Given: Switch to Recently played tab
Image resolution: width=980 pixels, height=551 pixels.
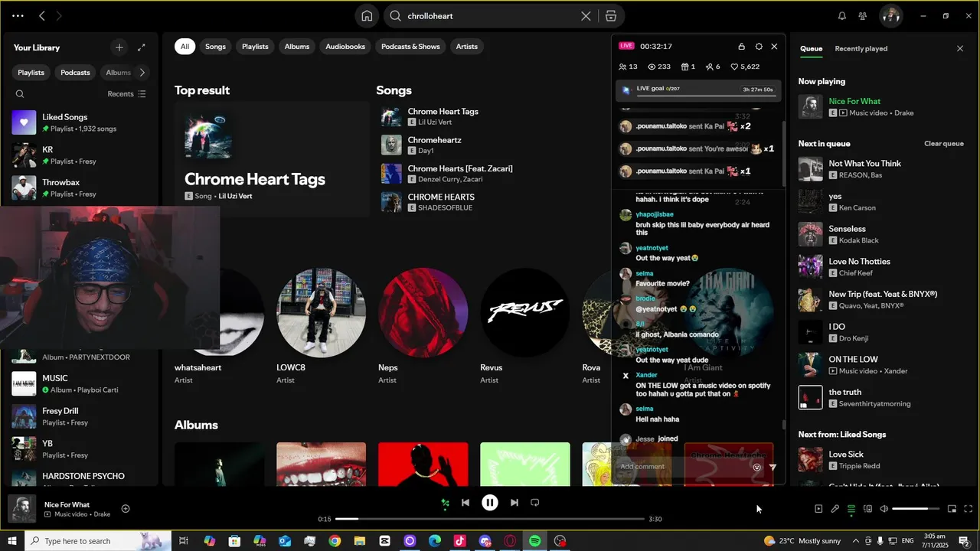Looking at the screenshot, I should pyautogui.click(x=861, y=48).
